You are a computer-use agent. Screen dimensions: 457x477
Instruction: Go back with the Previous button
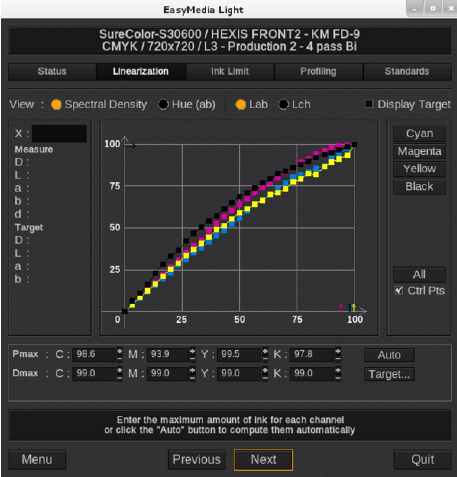197,460
